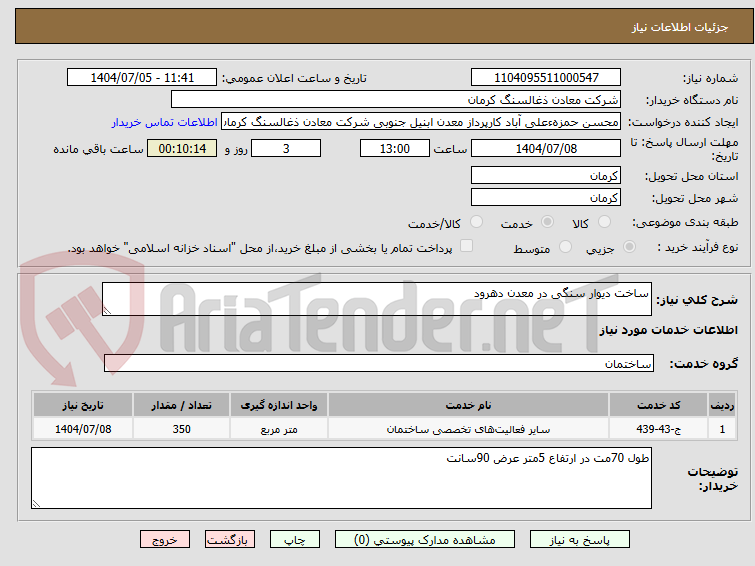The height and width of the screenshot is (566, 755).
Task: Click the table date cell 1404/07/08
Action: click(x=83, y=429)
